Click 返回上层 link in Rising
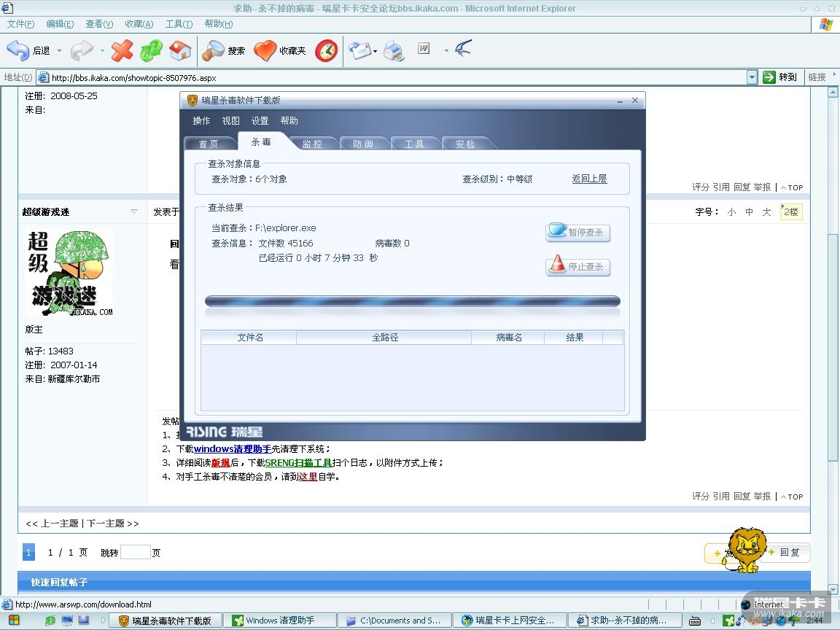 tap(589, 179)
